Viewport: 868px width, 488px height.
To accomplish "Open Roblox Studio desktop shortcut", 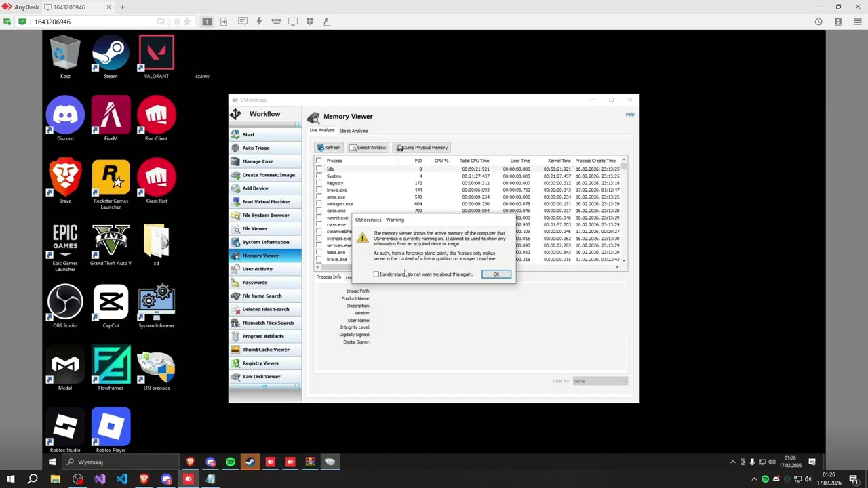I will point(65,431).
